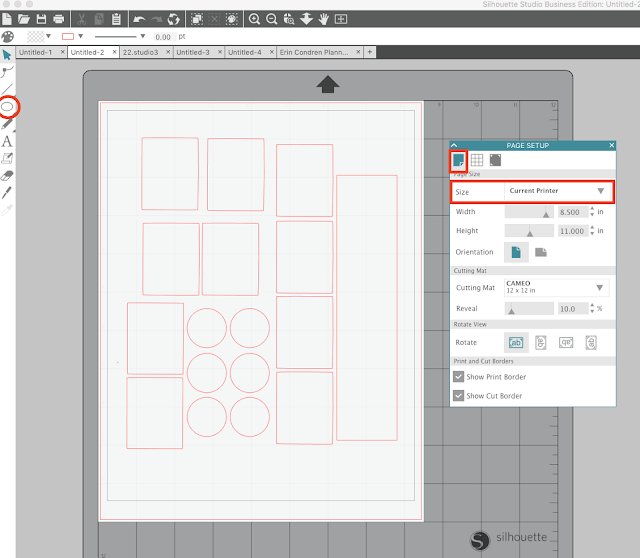Adjust the Reveal percentage stepper
The image size is (640, 558).
[592, 308]
